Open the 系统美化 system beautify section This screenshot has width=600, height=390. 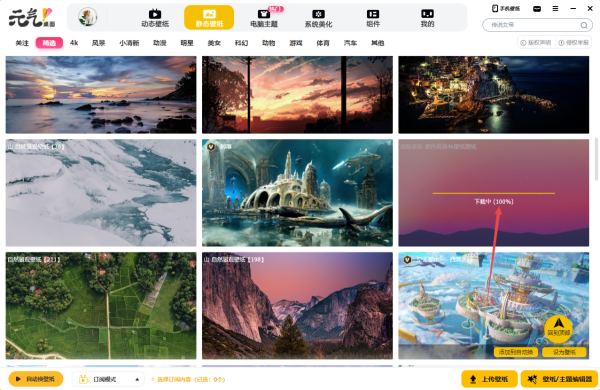pos(318,18)
